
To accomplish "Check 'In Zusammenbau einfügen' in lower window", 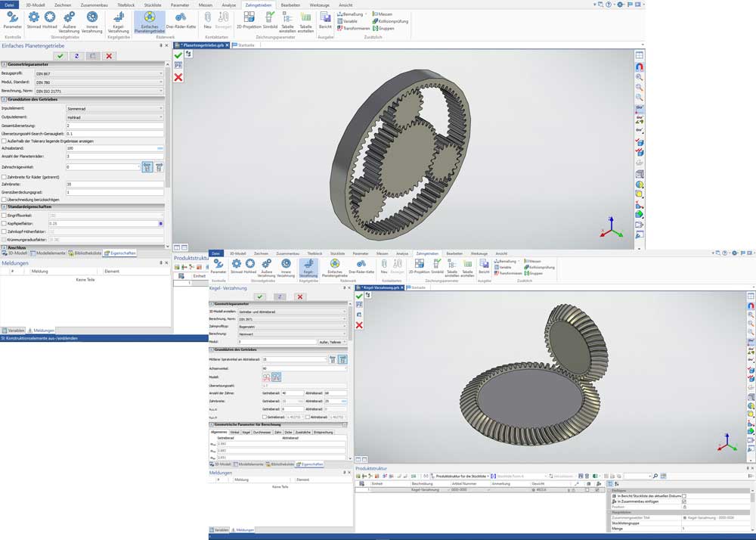I will [x=684, y=501].
